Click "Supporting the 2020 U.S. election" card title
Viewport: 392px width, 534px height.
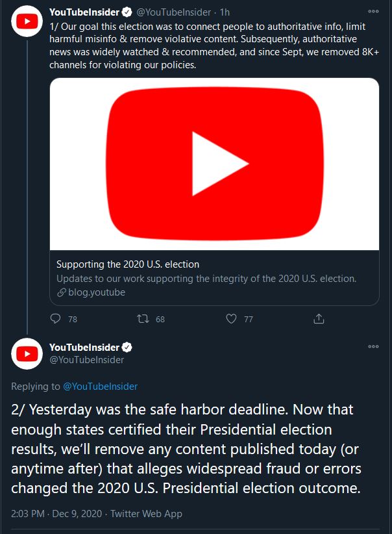pyautogui.click(x=128, y=264)
